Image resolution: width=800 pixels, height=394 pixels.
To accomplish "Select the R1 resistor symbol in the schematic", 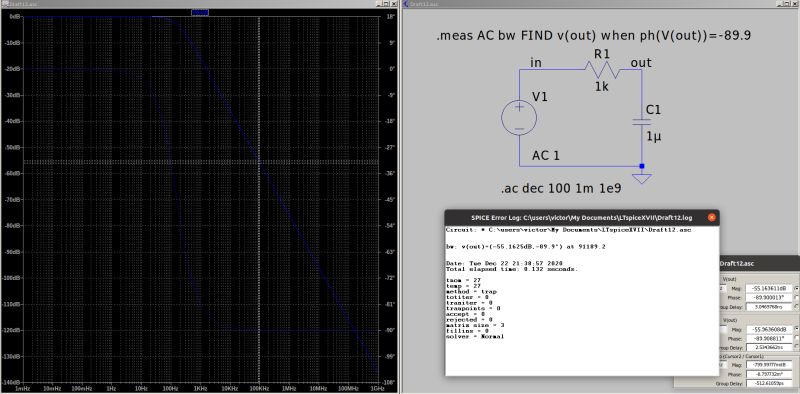I will (x=602, y=69).
